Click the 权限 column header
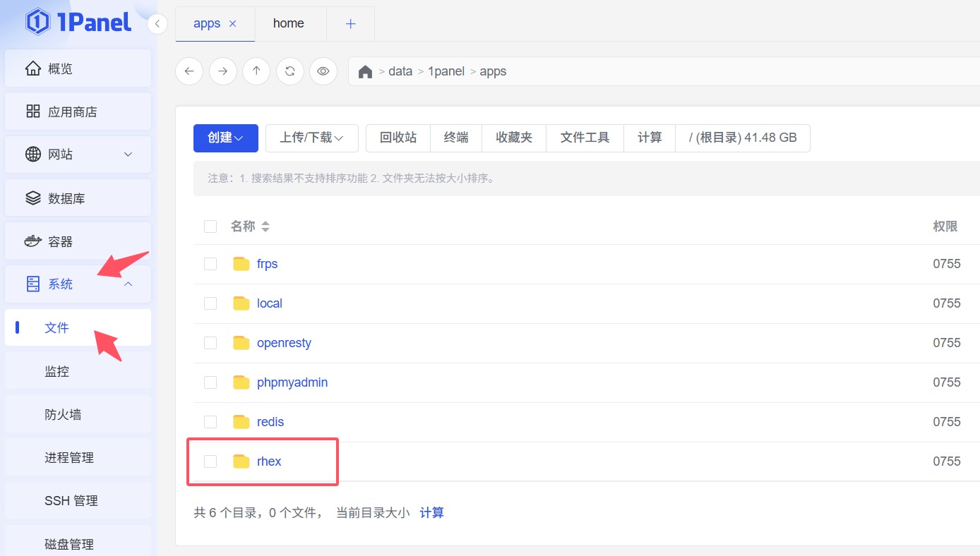980x556 pixels. [945, 226]
